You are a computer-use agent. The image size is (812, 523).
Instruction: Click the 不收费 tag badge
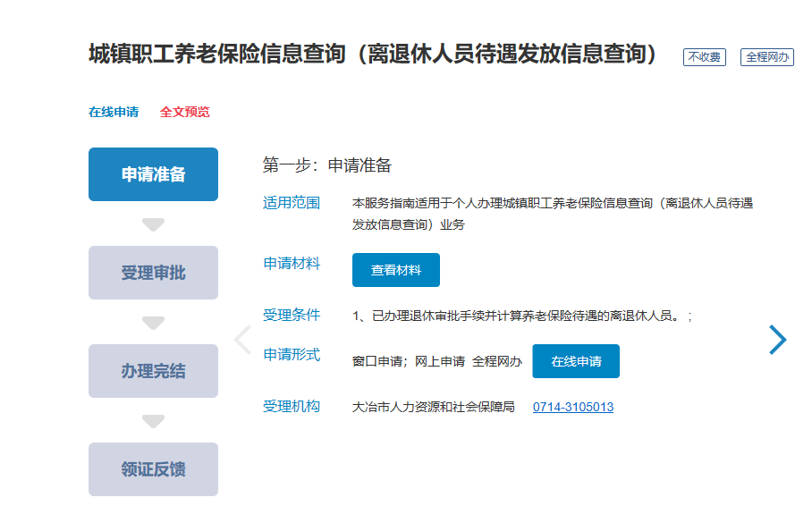click(x=704, y=57)
